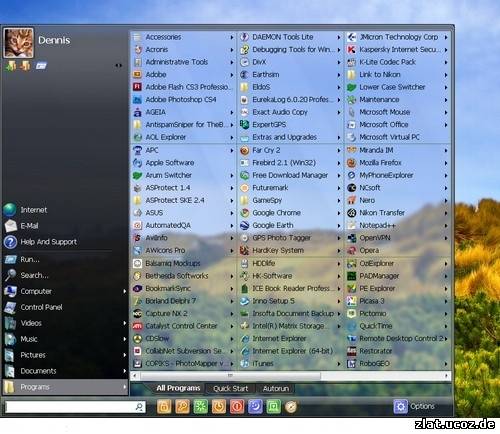Image resolution: width=500 pixels, height=434 pixels.
Task: Click the green starburst standby icon
Action: click(x=201, y=406)
